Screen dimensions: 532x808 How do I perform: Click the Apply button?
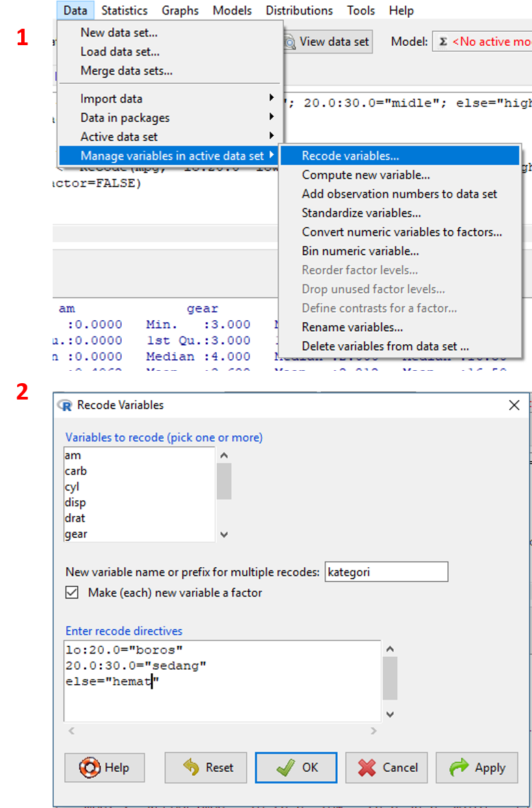(477, 768)
